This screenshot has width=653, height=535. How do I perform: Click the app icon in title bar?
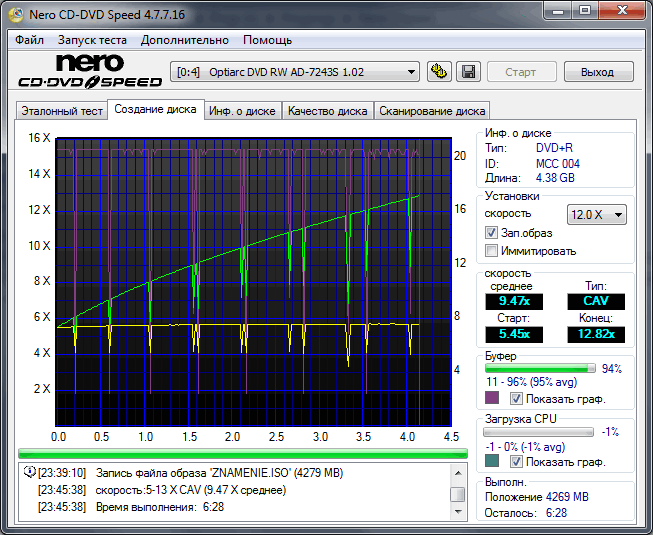click(18, 13)
